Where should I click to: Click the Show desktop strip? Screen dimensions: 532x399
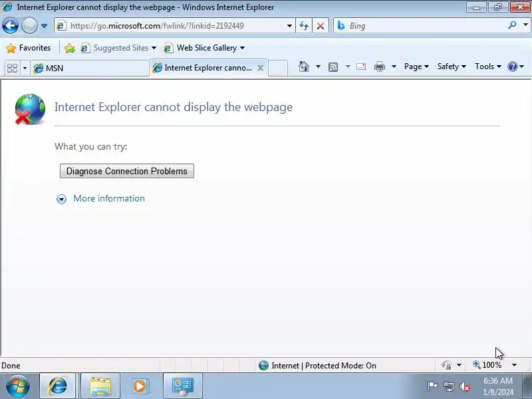(527, 386)
